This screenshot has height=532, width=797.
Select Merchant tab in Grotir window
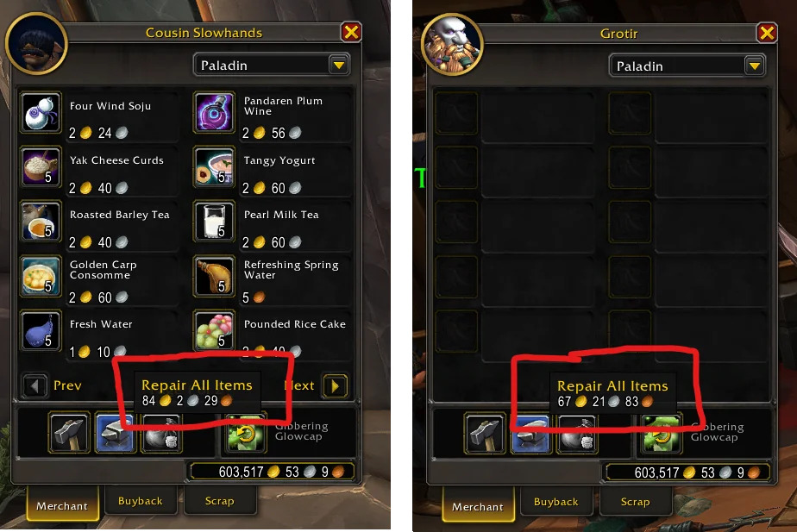click(478, 506)
